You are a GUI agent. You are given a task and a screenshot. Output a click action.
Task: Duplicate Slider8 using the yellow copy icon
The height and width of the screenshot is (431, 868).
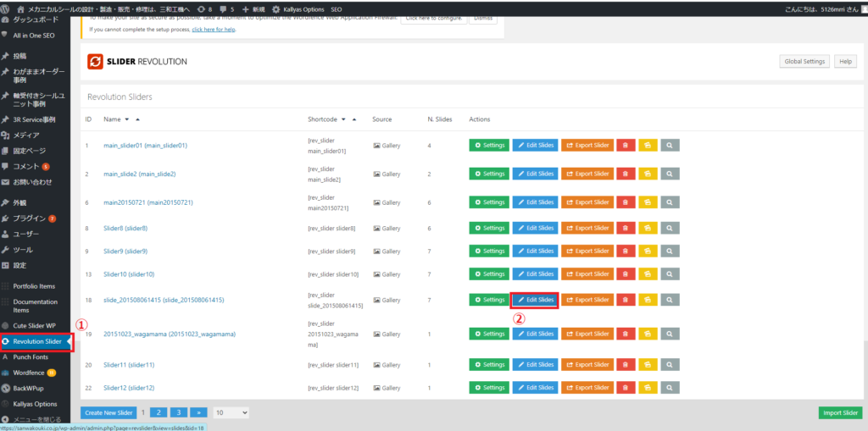click(648, 229)
